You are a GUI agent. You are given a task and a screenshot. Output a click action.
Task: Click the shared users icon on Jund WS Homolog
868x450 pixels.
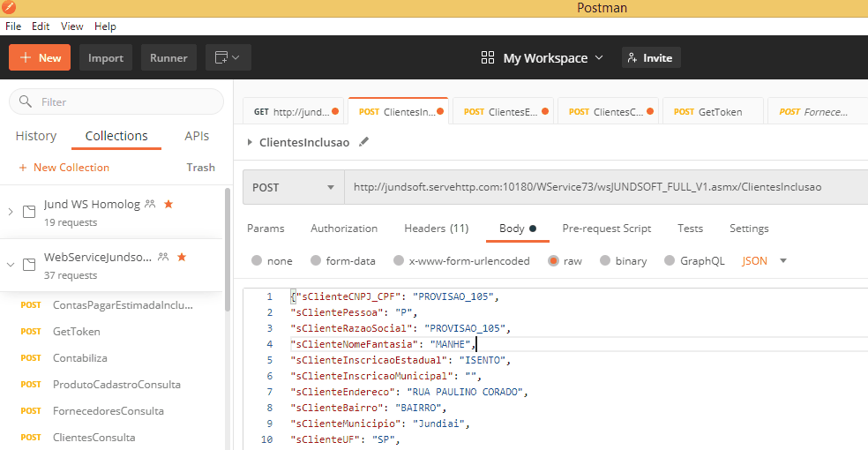pyautogui.click(x=151, y=204)
